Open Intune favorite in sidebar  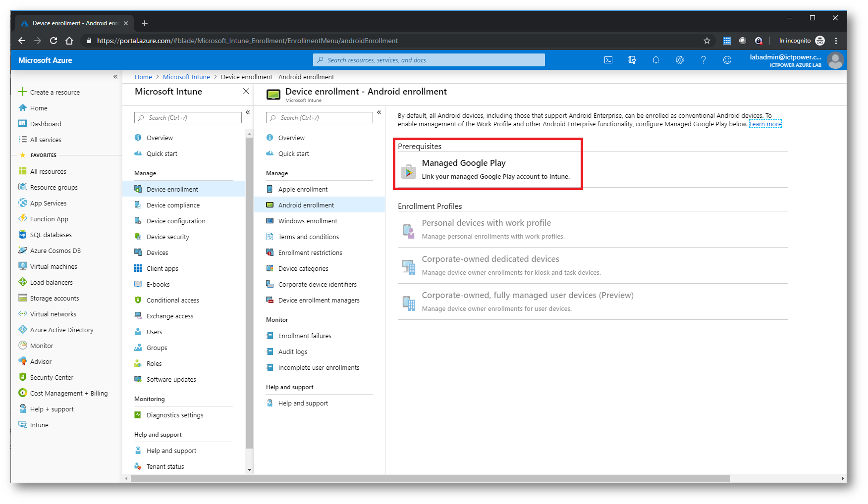(x=66, y=425)
